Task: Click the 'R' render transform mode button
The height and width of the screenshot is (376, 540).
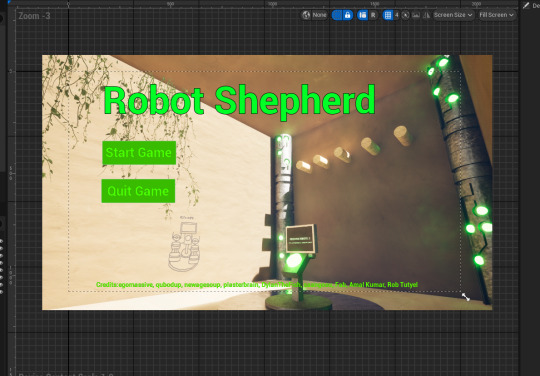Action: click(x=373, y=15)
